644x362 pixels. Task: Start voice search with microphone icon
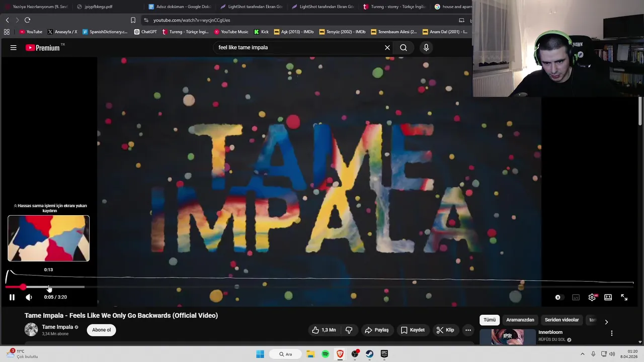click(426, 48)
